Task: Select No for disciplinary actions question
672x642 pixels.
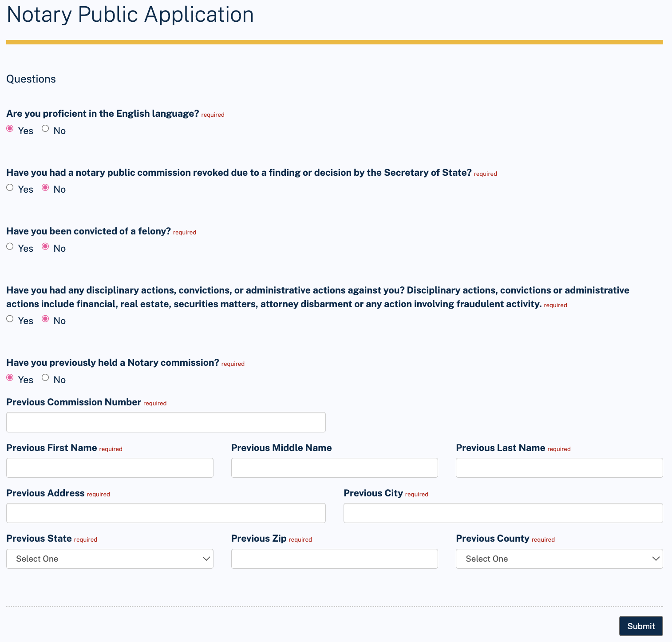Action: [45, 318]
